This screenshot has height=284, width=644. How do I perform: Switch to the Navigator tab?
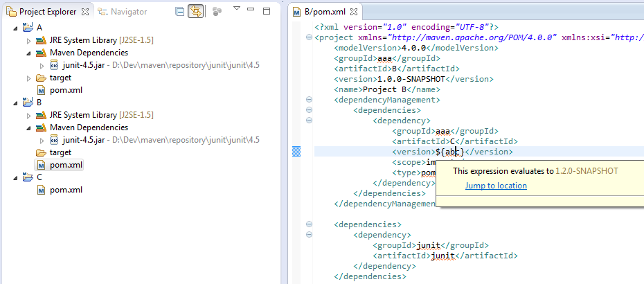coord(123,12)
